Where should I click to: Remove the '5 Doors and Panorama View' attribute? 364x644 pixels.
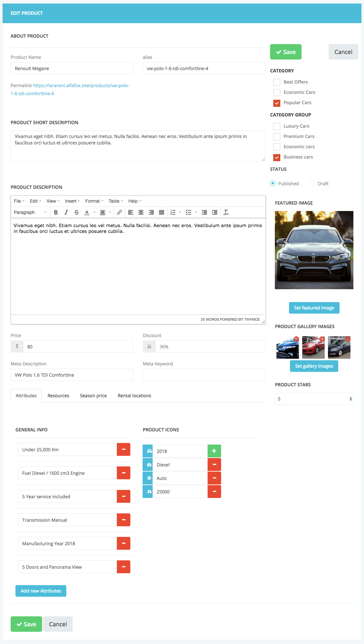click(124, 567)
